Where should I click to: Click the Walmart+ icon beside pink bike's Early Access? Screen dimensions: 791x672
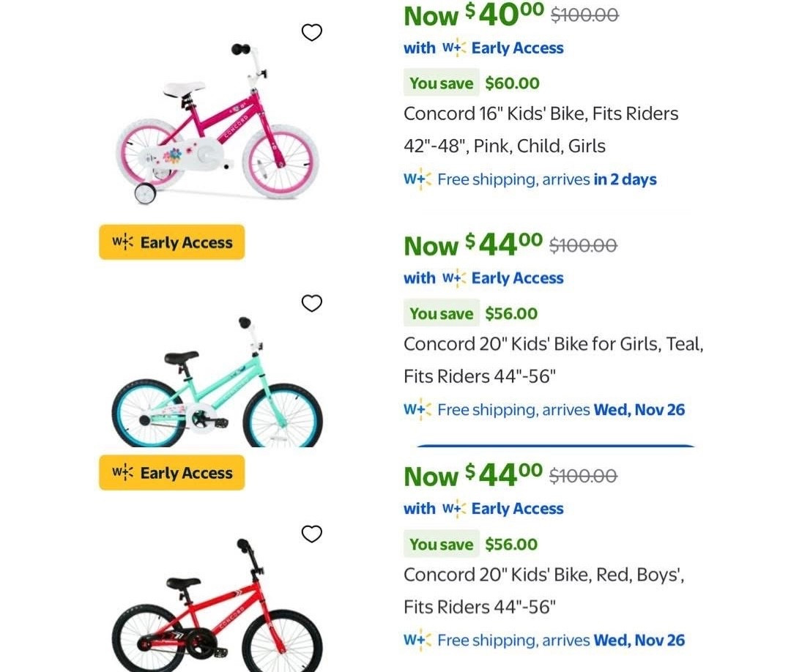(x=454, y=48)
